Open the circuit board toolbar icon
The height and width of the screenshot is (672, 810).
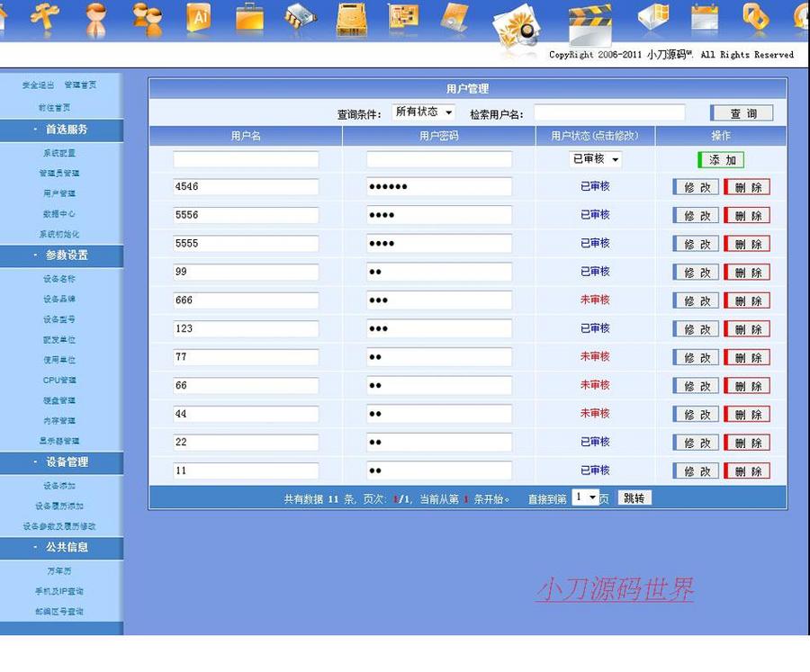click(x=403, y=16)
